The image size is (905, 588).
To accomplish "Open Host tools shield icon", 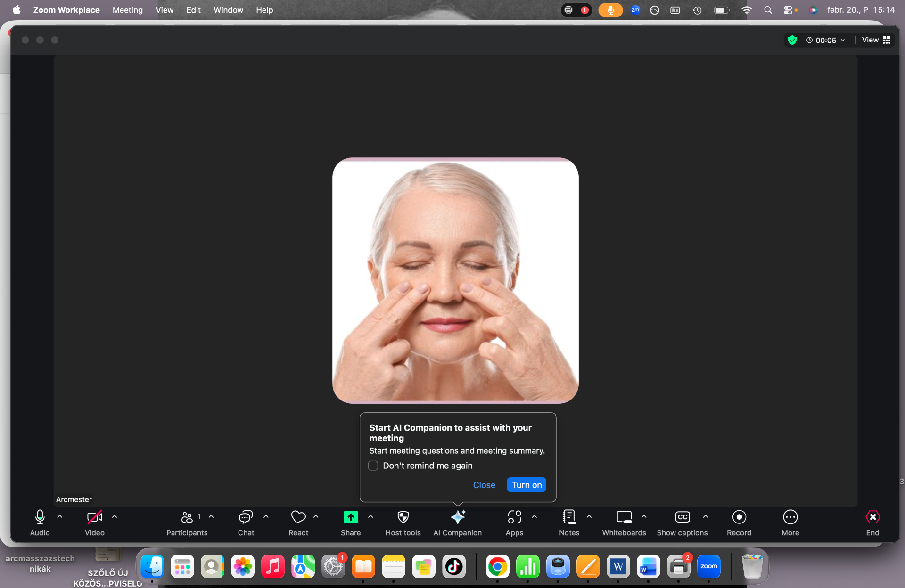I will click(x=403, y=517).
